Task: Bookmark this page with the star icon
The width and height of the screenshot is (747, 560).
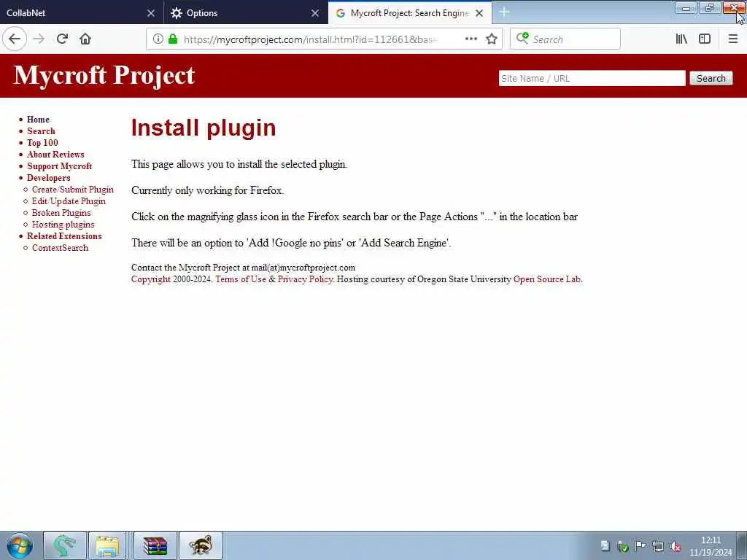Action: click(492, 39)
